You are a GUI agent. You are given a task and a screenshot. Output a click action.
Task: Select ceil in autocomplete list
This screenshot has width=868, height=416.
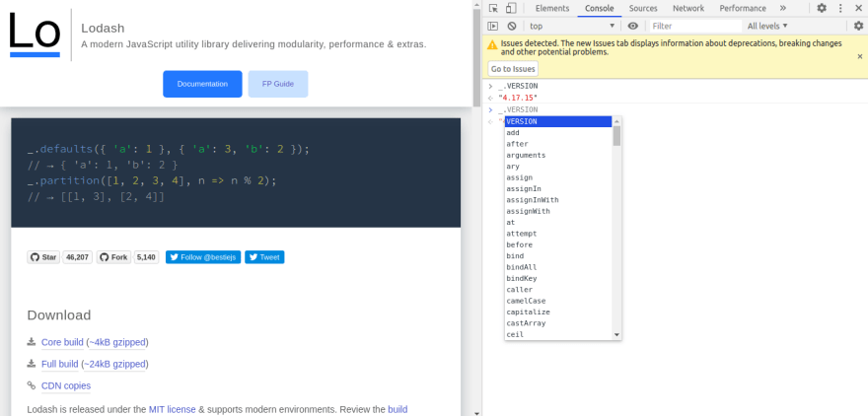click(558, 335)
